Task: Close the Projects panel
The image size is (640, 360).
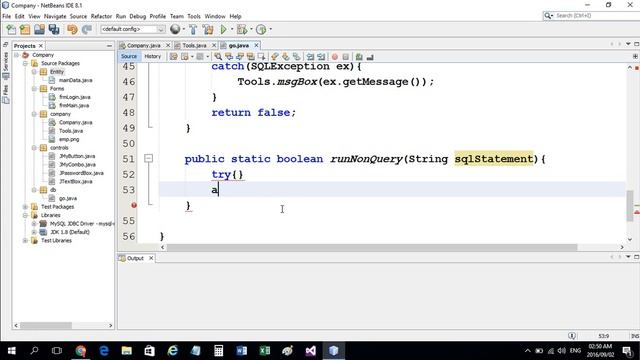Action: 41,46
